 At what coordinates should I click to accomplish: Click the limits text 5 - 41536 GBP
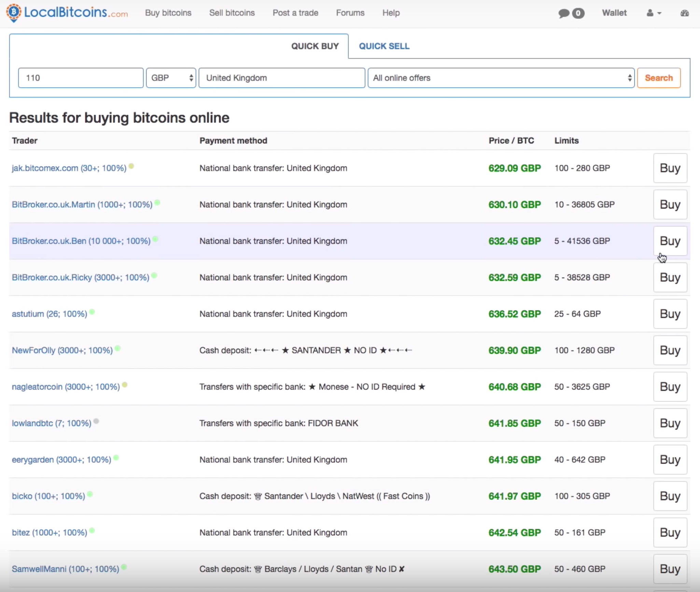(582, 241)
